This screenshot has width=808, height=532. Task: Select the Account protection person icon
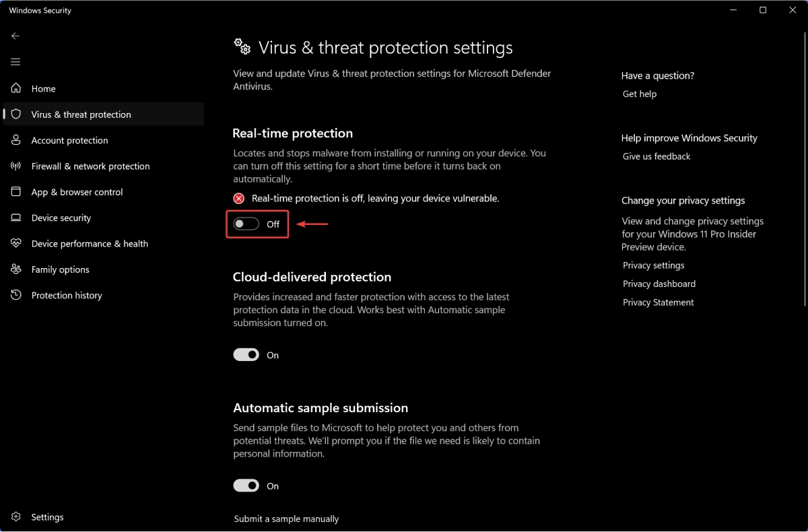[16, 140]
